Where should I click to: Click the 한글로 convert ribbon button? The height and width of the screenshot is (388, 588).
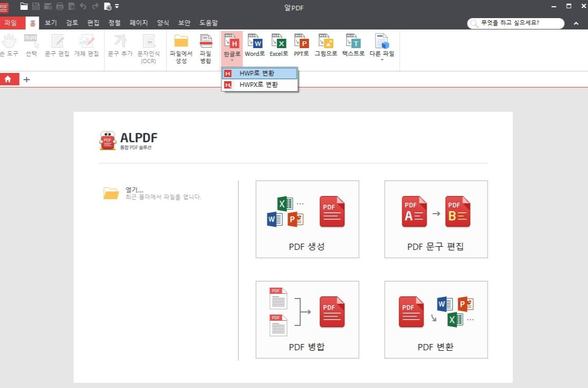232,48
